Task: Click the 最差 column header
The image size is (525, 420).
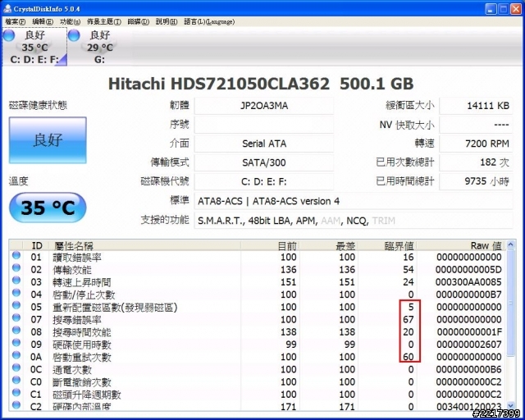Action: click(x=328, y=245)
